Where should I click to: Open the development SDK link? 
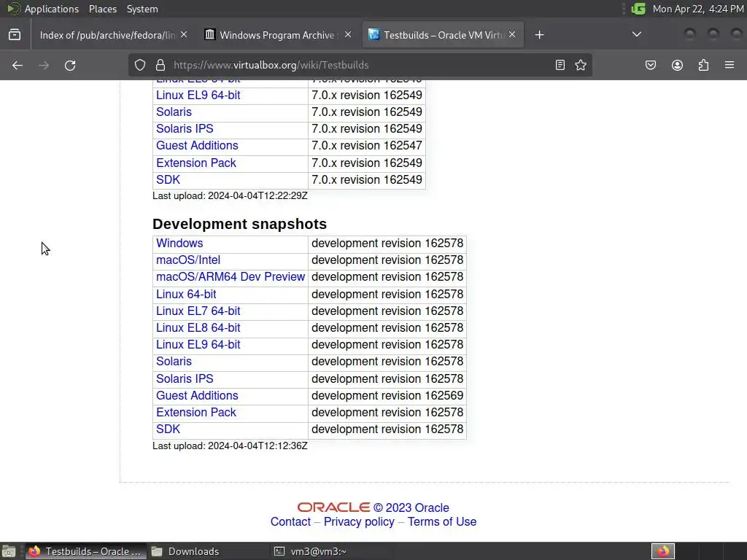tap(169, 429)
